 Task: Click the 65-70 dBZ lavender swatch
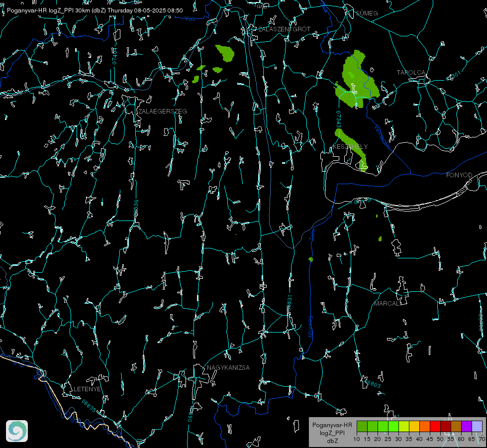click(477, 426)
